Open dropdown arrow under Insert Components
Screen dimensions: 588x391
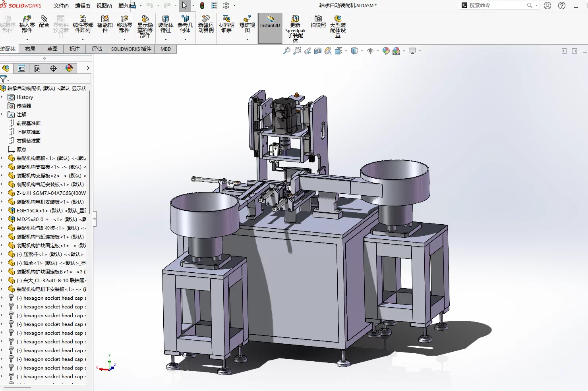[x=27, y=39]
